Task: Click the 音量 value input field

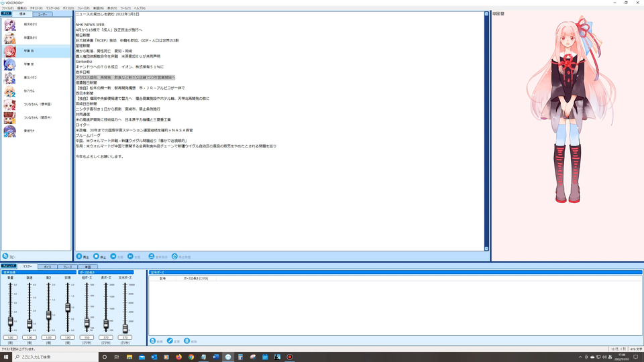Action: (10, 337)
